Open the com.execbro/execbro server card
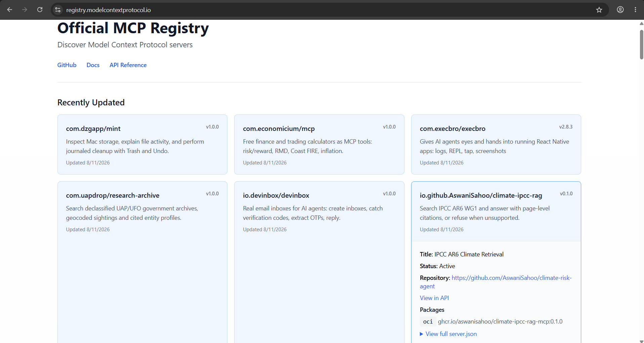Screen dimensions: 644x343 point(496,144)
